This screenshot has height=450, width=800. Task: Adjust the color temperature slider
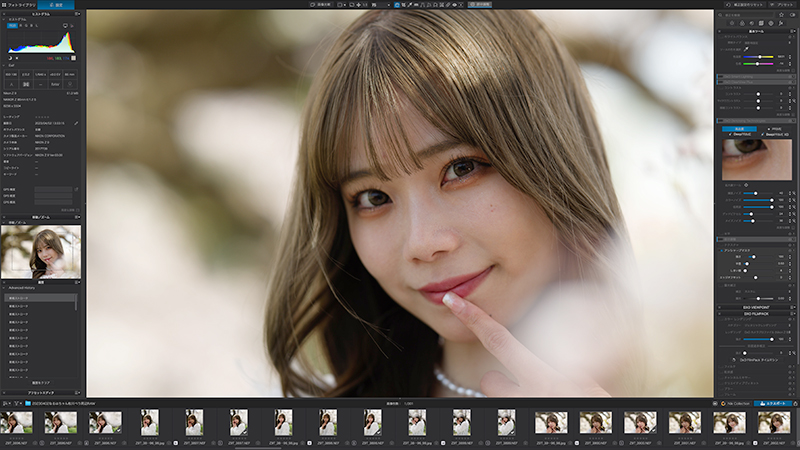tap(760, 57)
